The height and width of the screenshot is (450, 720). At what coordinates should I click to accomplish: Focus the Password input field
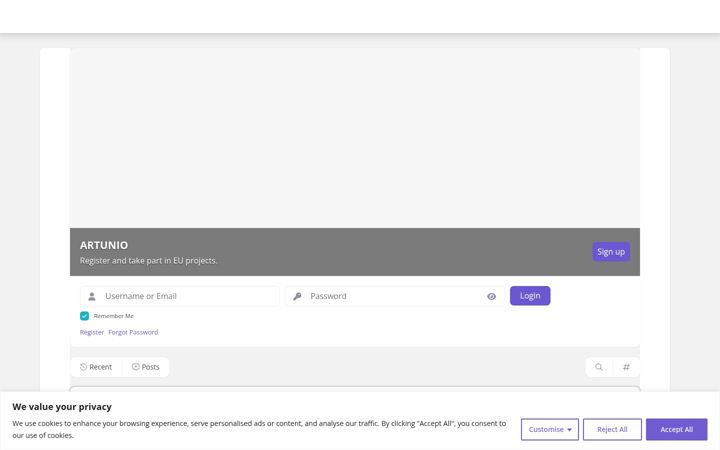coord(395,296)
